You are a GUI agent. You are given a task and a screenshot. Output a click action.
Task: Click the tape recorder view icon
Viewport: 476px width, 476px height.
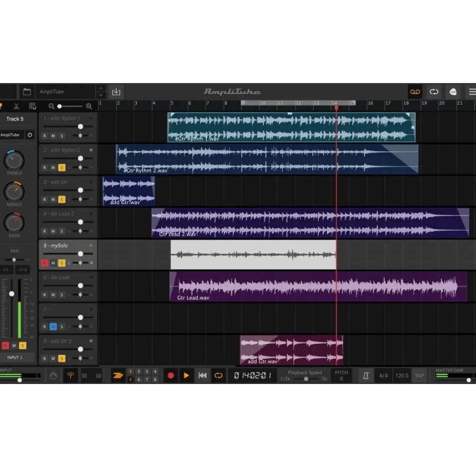click(415, 91)
